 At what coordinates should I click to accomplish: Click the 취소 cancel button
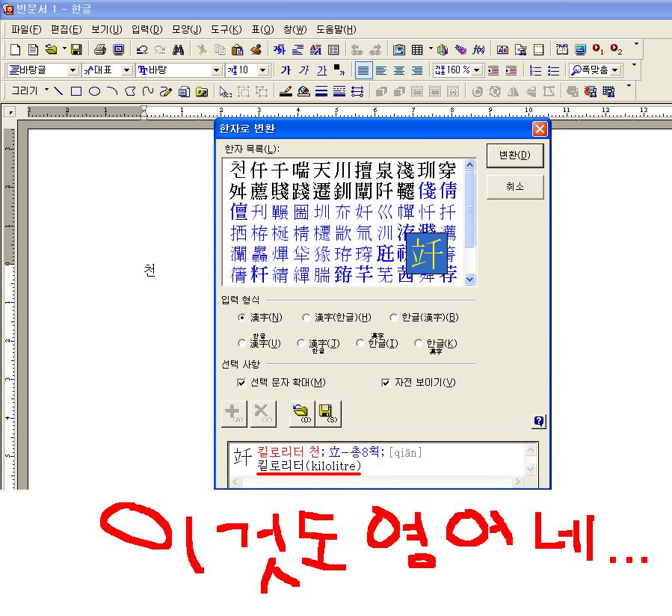[514, 187]
